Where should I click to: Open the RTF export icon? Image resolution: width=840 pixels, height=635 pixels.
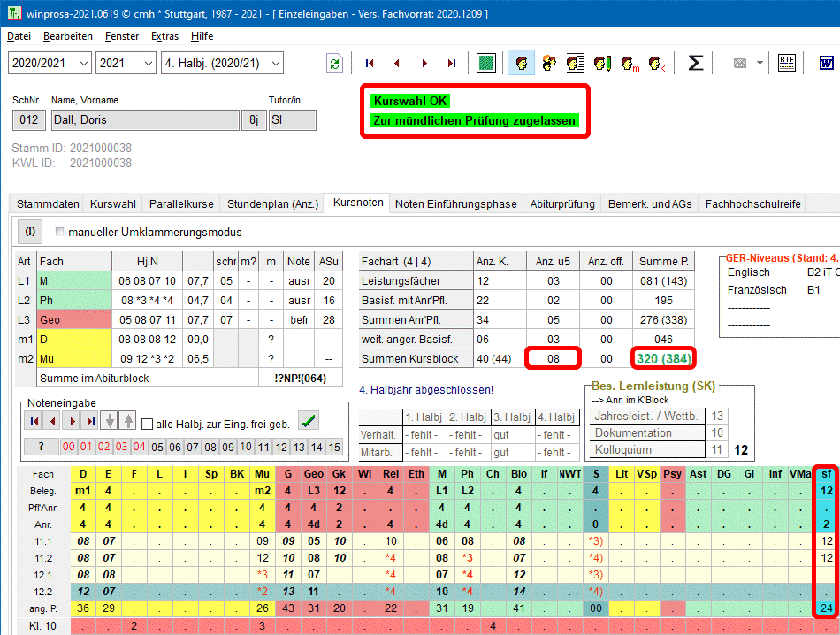pyautogui.click(x=786, y=64)
